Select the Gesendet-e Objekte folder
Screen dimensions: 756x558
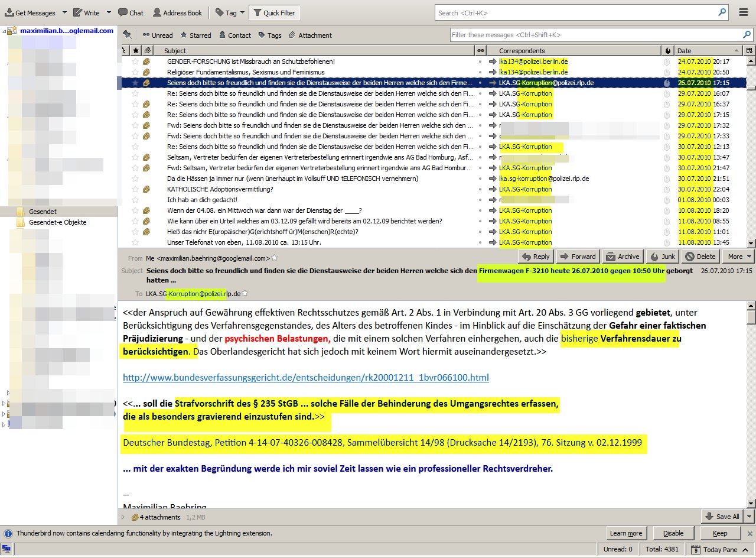(x=57, y=222)
